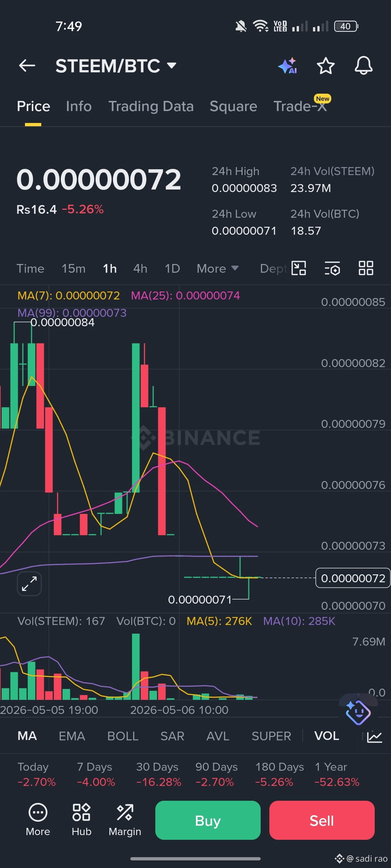The height and width of the screenshot is (868, 391).
Task: Select the 4h chart interval
Action: (x=140, y=269)
